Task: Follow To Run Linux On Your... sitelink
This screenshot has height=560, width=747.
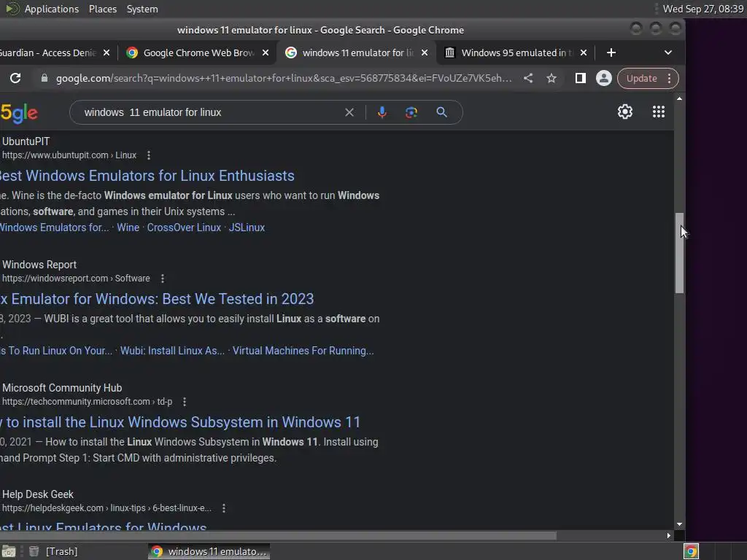Action: (56, 351)
